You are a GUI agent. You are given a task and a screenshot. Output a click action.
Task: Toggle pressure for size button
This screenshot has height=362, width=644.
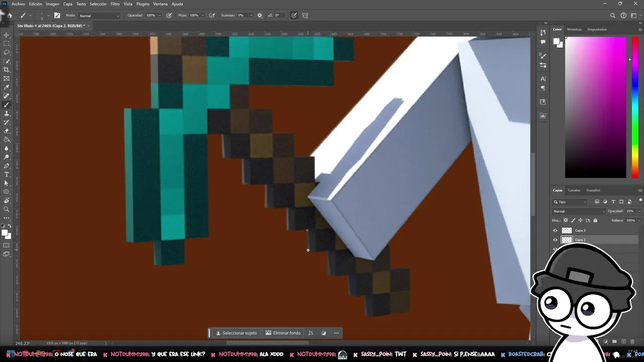(294, 15)
